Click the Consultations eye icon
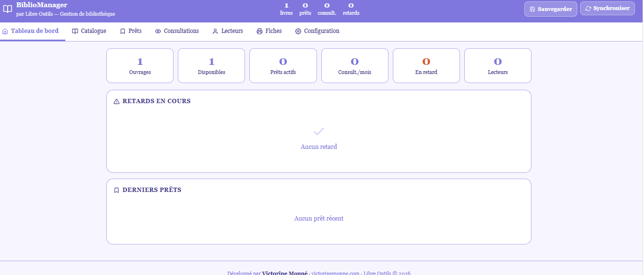This screenshot has width=644, height=275. click(x=156, y=31)
